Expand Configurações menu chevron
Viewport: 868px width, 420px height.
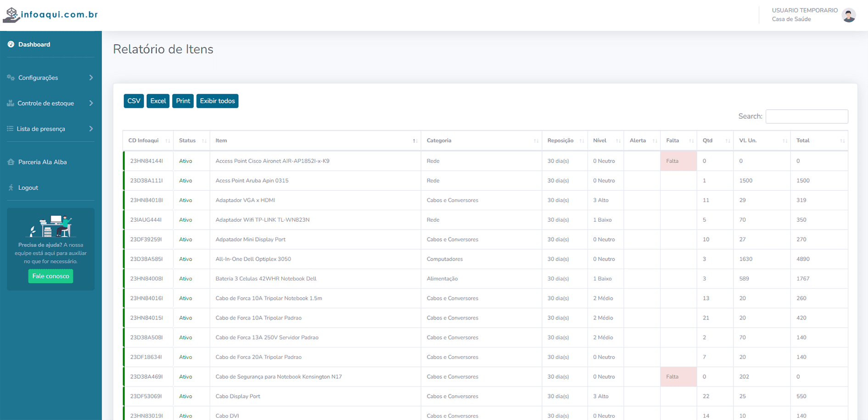[x=91, y=78]
